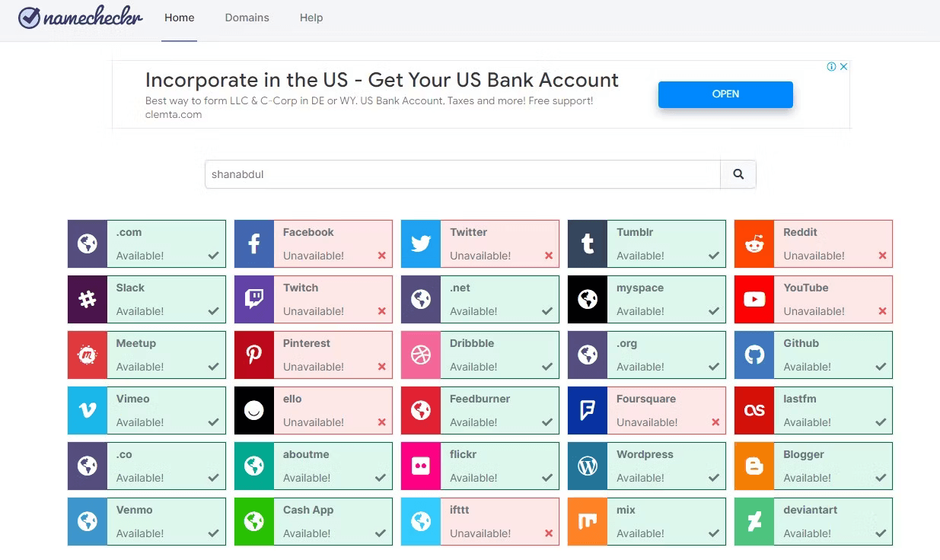This screenshot has height=560, width=940.
Task: Click the myspace label text
Action: click(640, 288)
